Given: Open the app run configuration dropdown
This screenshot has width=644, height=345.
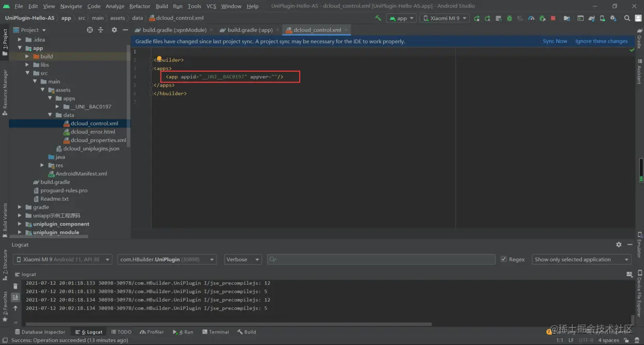Looking at the screenshot, I should point(401,18).
